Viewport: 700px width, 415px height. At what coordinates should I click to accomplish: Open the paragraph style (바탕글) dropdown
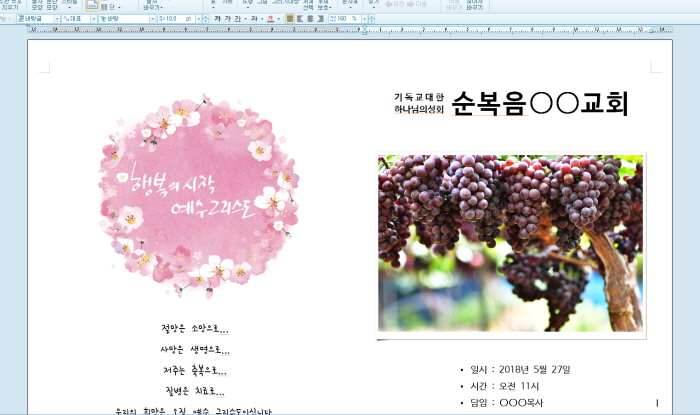pos(57,19)
